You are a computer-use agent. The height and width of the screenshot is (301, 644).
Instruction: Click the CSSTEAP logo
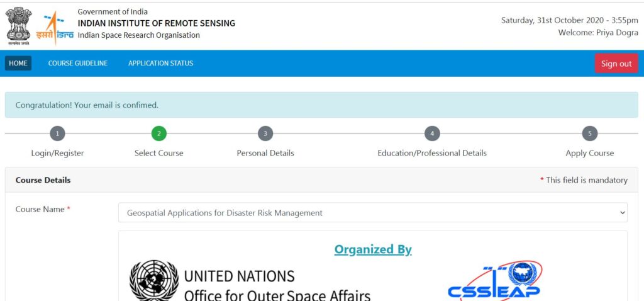coord(495,280)
